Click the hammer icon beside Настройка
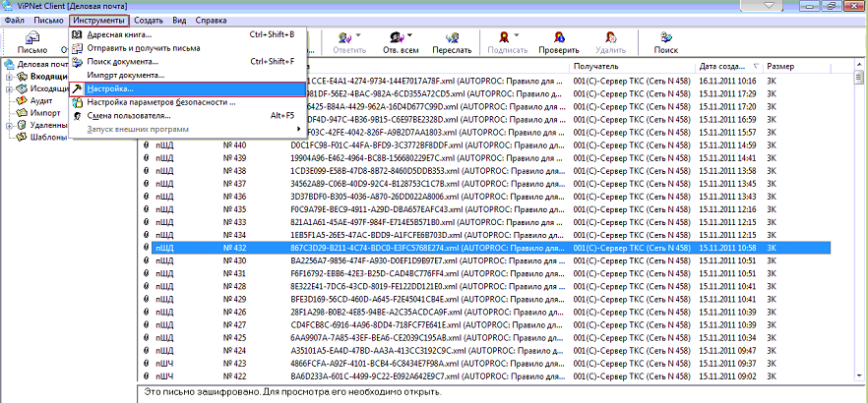 77,88
